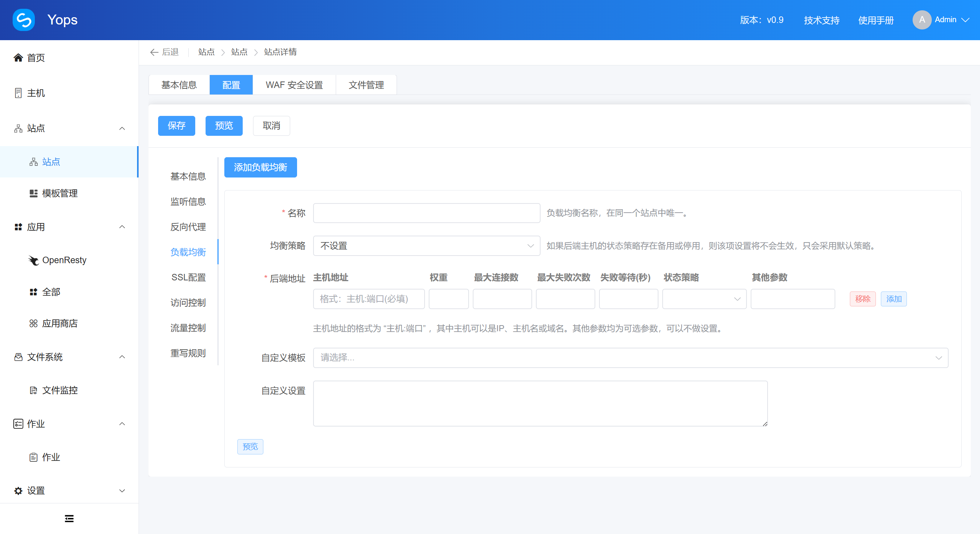
Task: Focus the 最大连接数 input field
Action: tap(502, 299)
